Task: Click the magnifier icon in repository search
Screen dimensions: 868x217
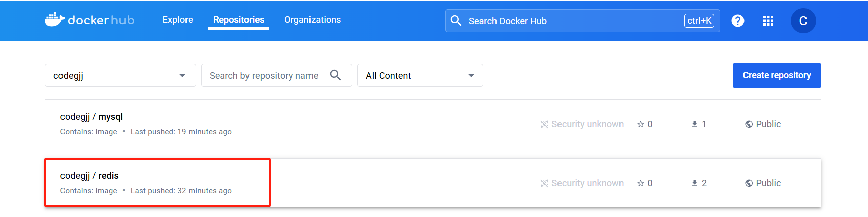Action: tap(335, 75)
